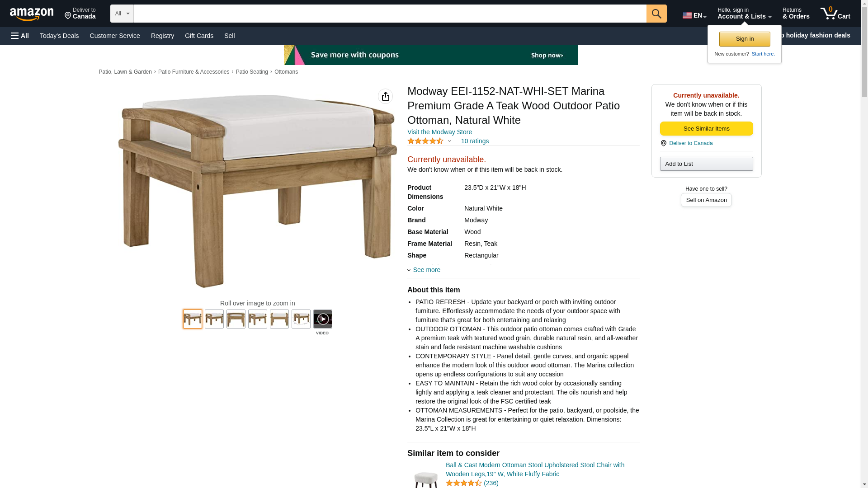Open the Add to List dropdown
868x488 pixels.
point(706,164)
